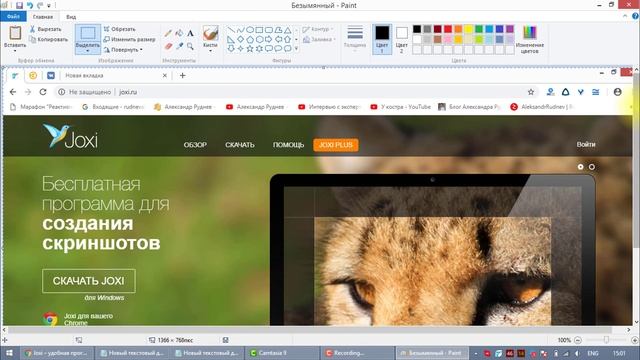Open the Файл menu tab
640x360 pixels.
(x=13, y=16)
